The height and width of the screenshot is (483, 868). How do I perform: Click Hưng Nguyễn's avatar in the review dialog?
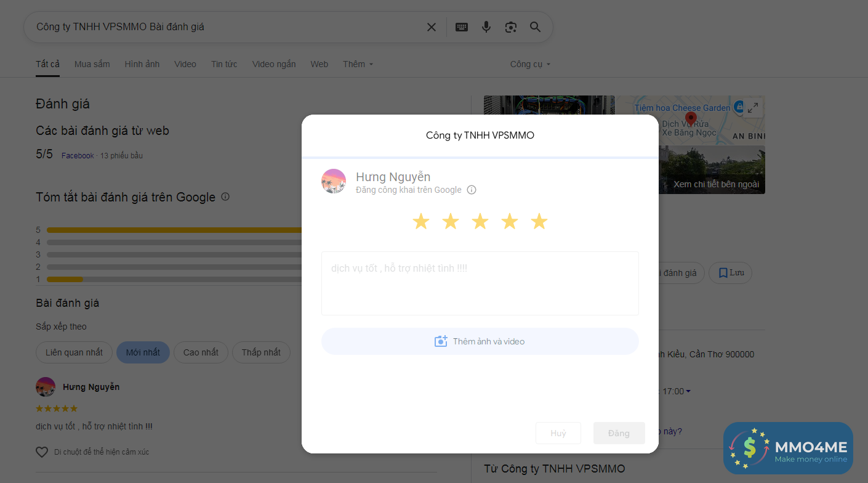(334, 181)
